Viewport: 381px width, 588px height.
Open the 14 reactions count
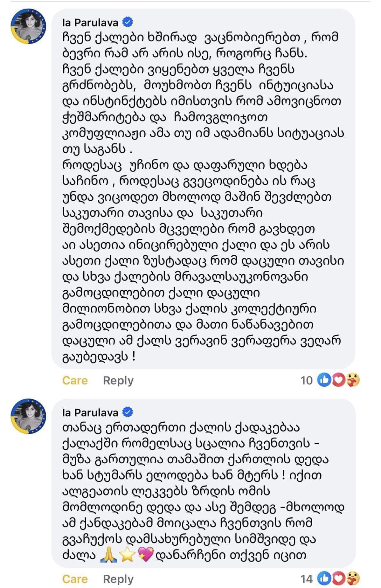(x=307, y=579)
